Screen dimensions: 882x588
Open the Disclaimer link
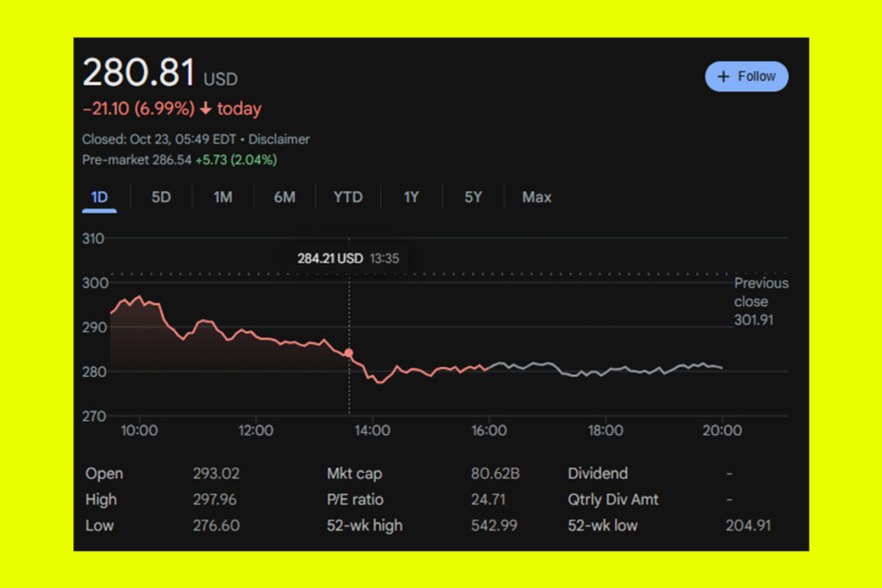(x=279, y=139)
